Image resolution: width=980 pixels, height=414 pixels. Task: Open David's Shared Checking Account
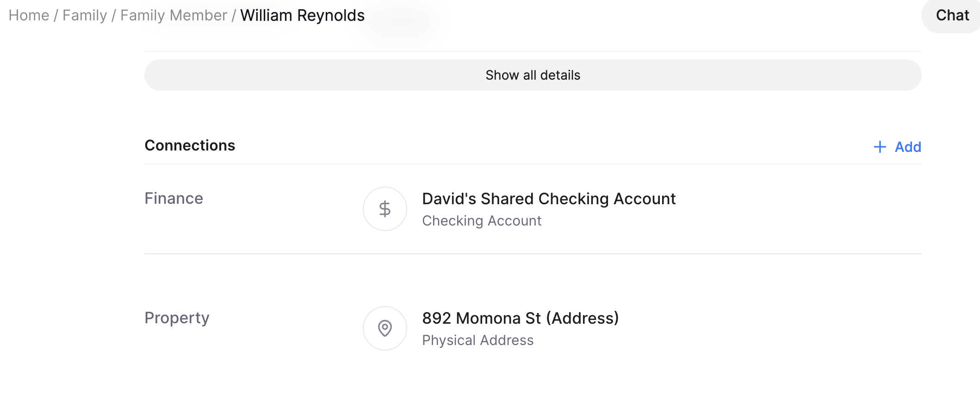tap(549, 199)
